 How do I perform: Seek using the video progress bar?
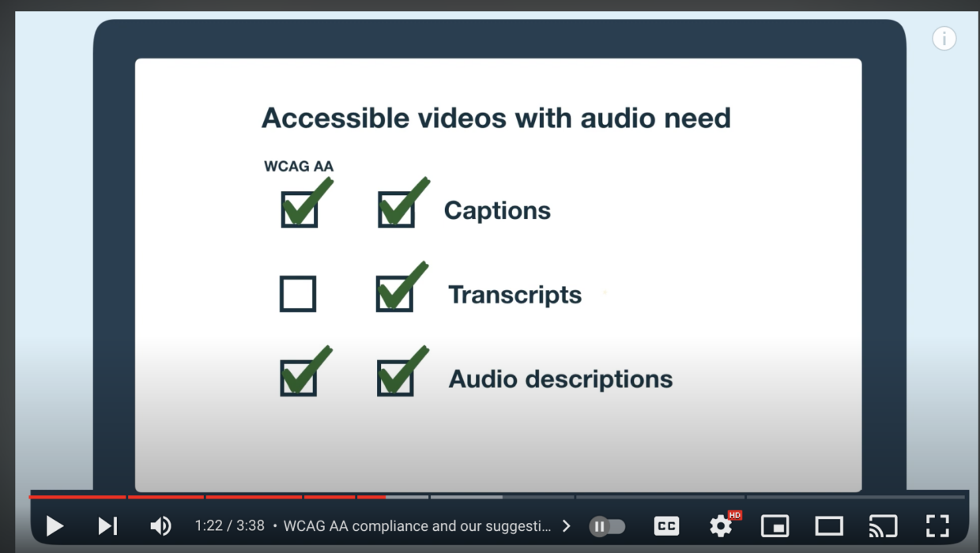316,497
